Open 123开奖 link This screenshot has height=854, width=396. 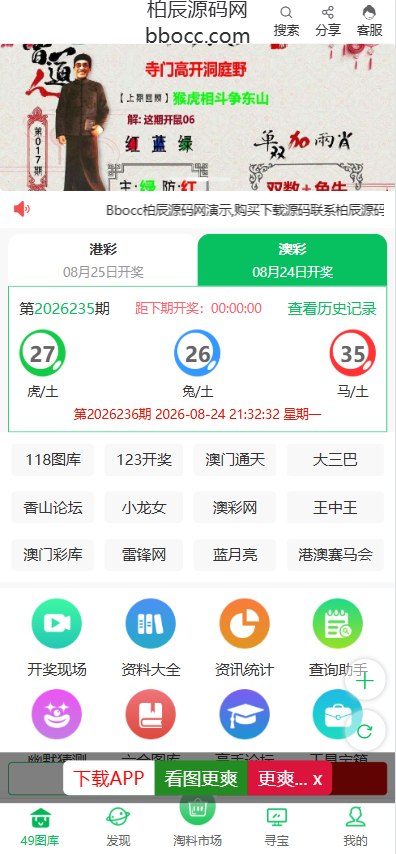(144, 460)
